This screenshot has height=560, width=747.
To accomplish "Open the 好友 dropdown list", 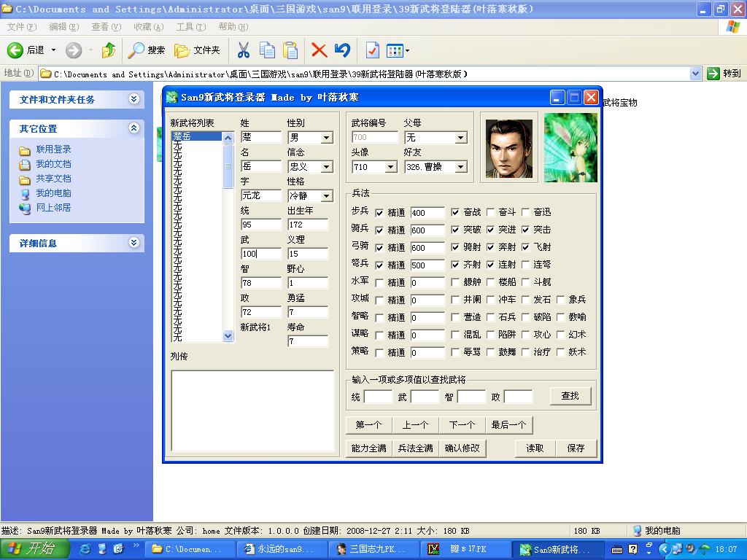I will click(x=460, y=167).
